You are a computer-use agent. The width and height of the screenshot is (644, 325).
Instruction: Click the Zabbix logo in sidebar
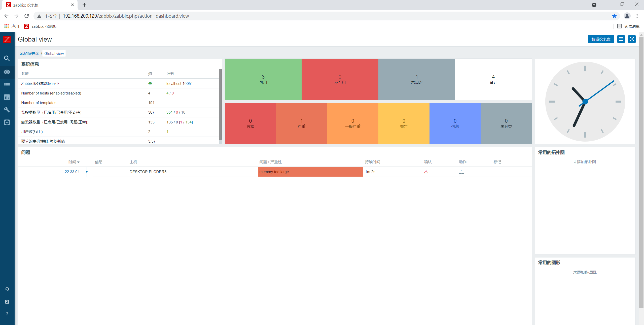[7, 39]
